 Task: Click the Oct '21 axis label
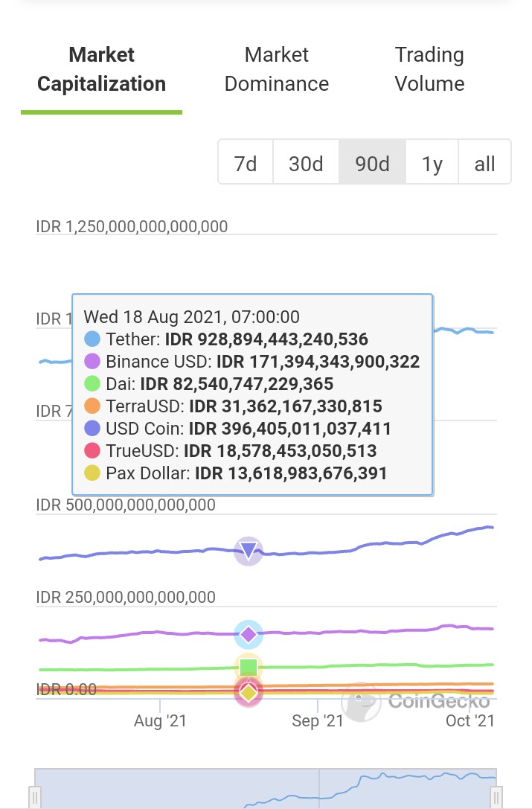470,720
